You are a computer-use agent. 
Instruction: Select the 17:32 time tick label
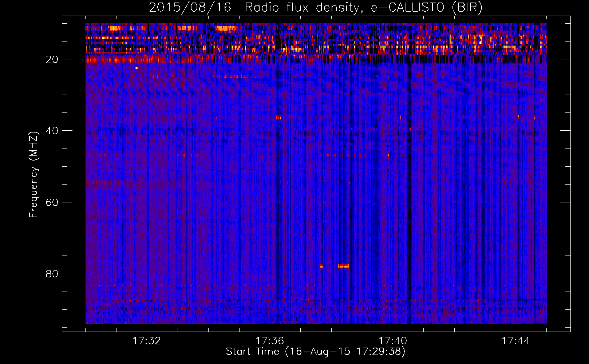[147, 341]
